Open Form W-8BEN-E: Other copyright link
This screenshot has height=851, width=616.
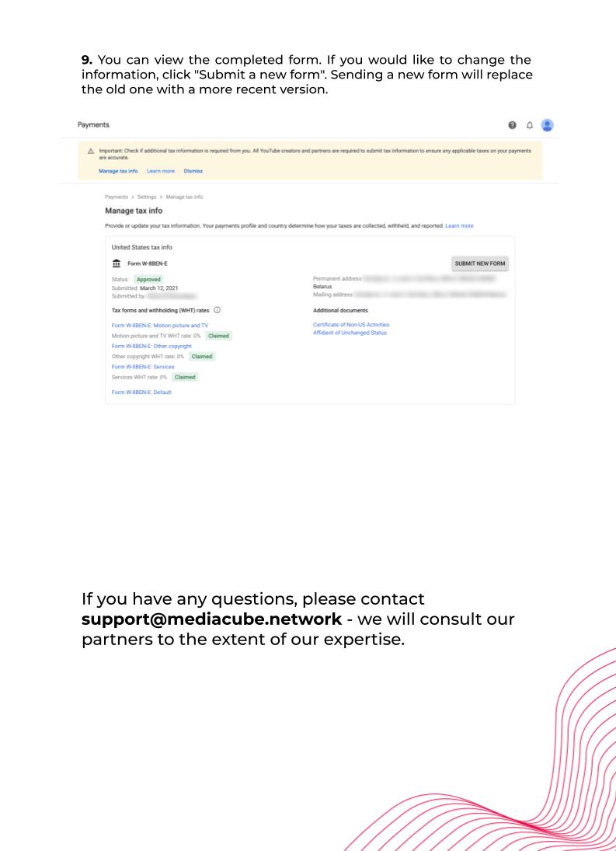point(151,347)
